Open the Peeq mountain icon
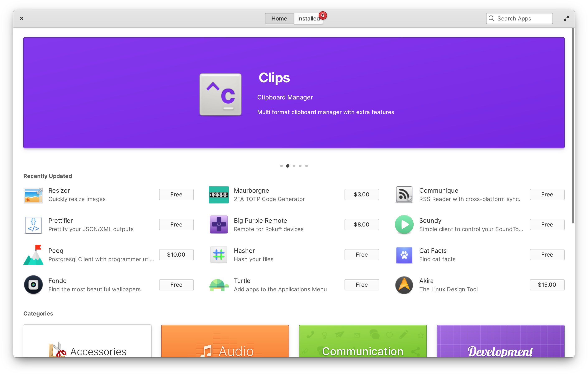 coord(33,254)
